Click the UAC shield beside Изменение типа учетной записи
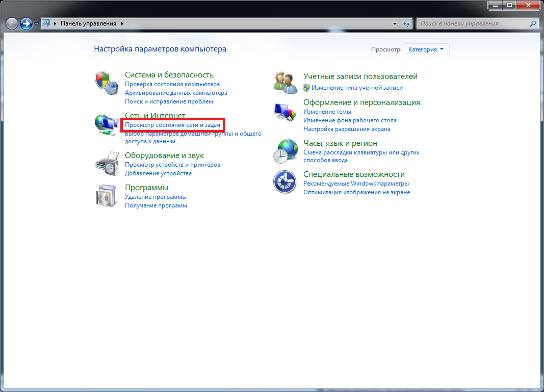Viewport: 544px width, 392px height. (306, 88)
